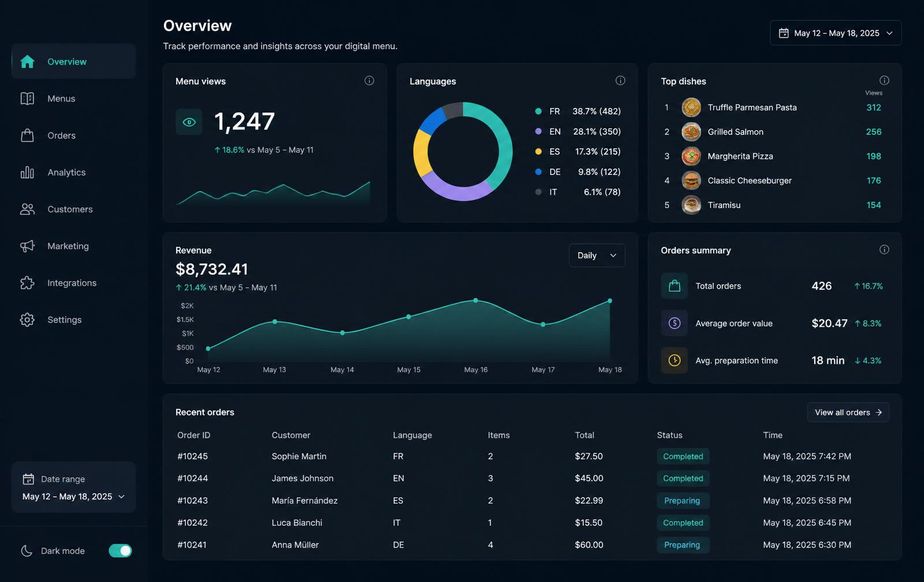
Task: Click the clock icon beside Avg. preparation time
Action: pos(675,360)
